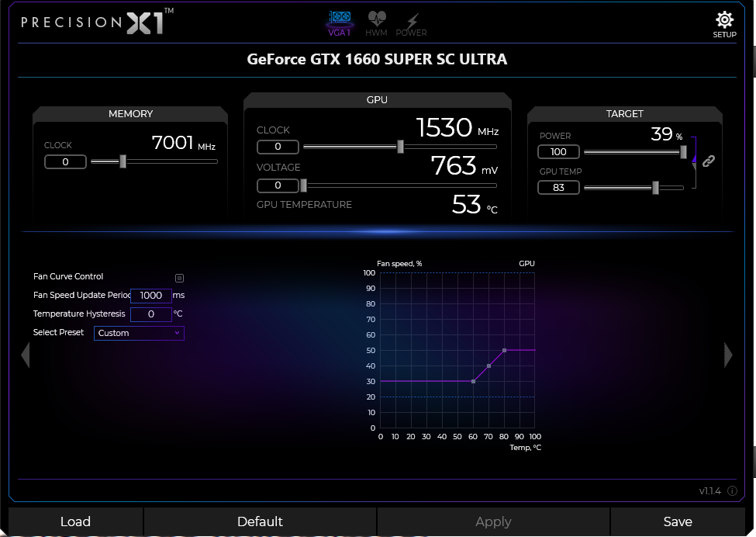Click the Default button
This screenshot has height=537, width=756.
coord(260,521)
